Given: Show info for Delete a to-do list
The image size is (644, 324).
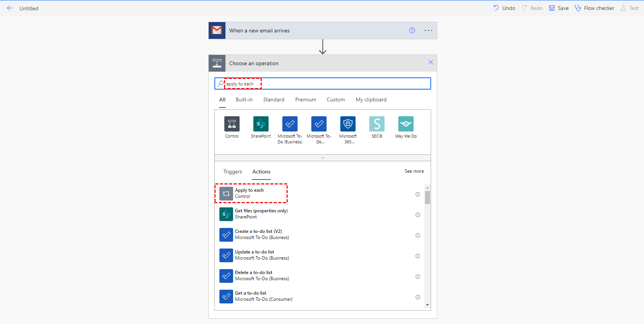Looking at the screenshot, I should (418, 277).
